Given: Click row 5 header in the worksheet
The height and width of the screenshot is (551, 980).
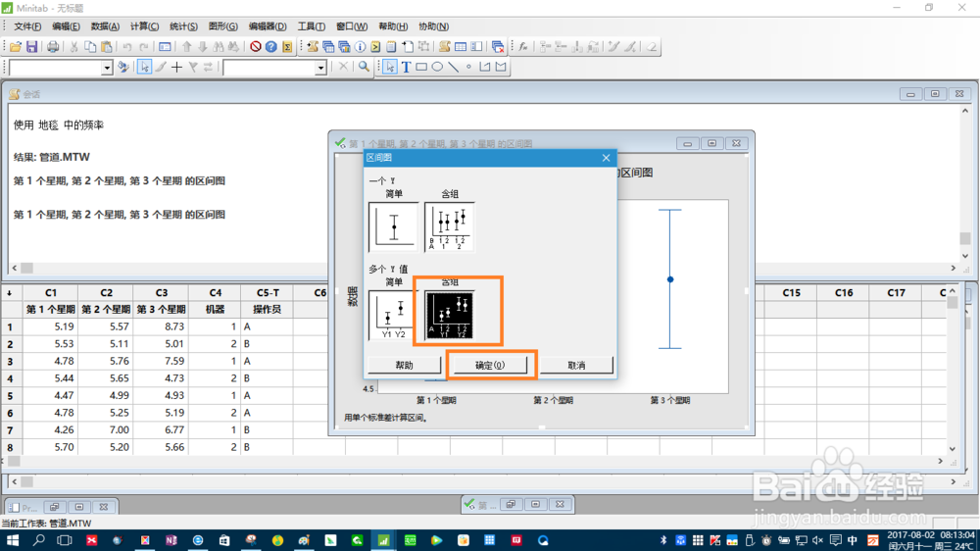Looking at the screenshot, I should coord(10,396).
